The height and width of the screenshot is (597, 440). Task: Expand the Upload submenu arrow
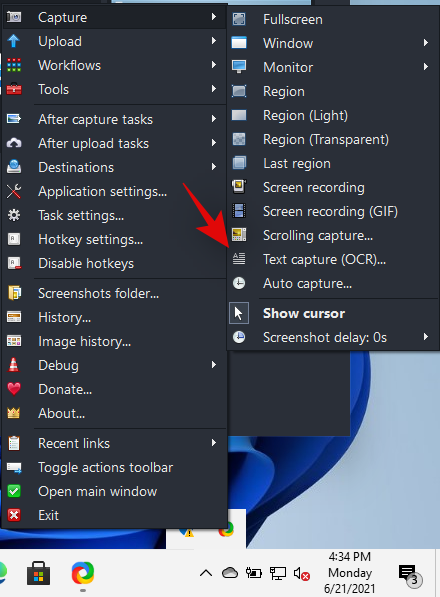point(214,40)
